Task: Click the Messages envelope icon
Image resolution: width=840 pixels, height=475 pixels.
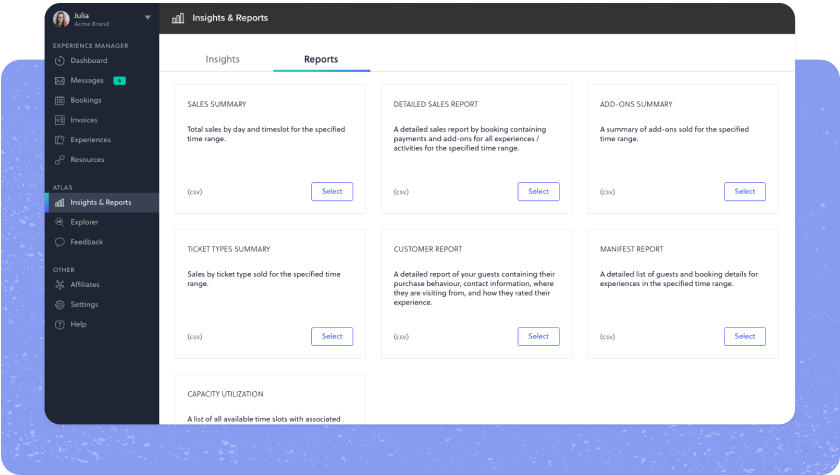Action: pyautogui.click(x=60, y=81)
